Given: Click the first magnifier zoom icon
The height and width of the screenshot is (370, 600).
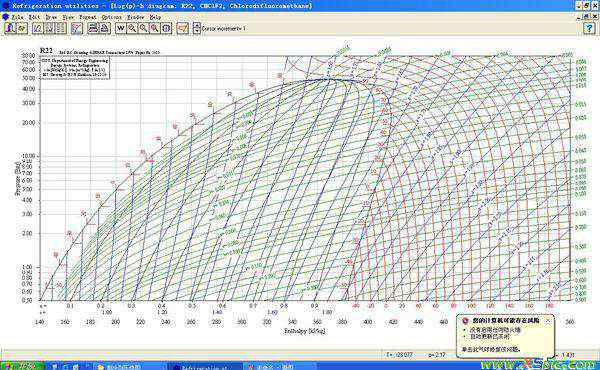Looking at the screenshot, I should tap(132, 28).
